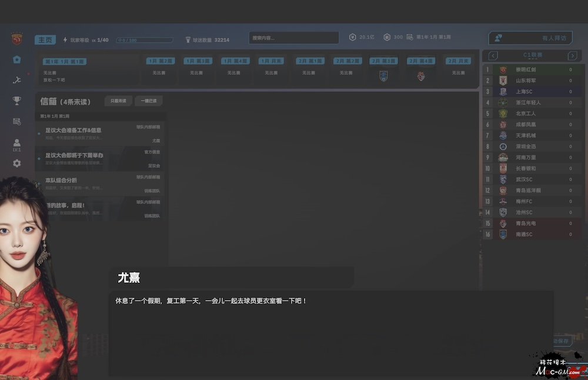Open the manager profile LV.1 icon
Viewport: 588px width, 380px height.
pos(16,144)
